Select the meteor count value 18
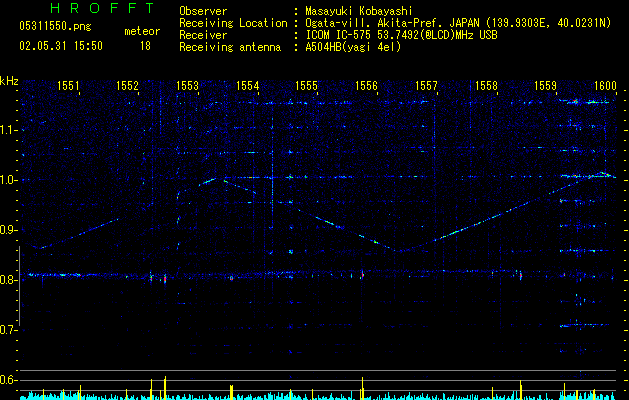629x400 pixels. point(145,46)
